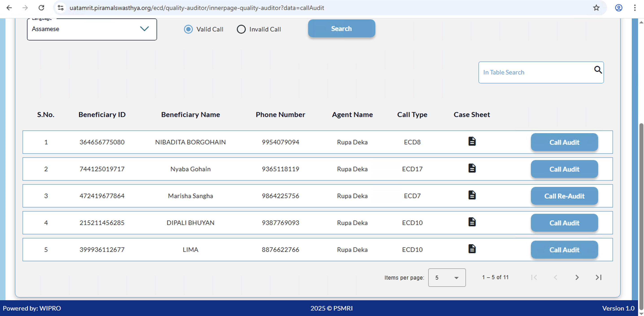The image size is (644, 316).
Task: Open the items per page dropdown
Action: (447, 277)
